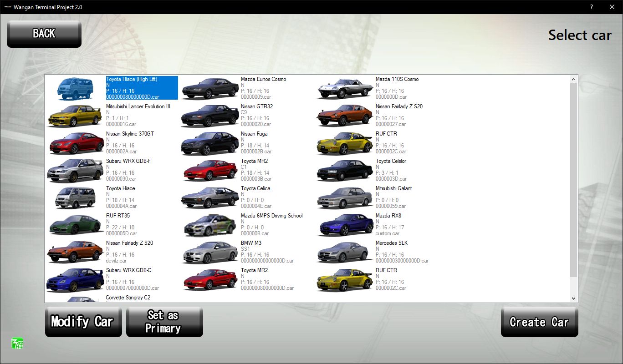This screenshot has width=623, height=364.
Task: Click the Create Car button
Action: (x=540, y=322)
